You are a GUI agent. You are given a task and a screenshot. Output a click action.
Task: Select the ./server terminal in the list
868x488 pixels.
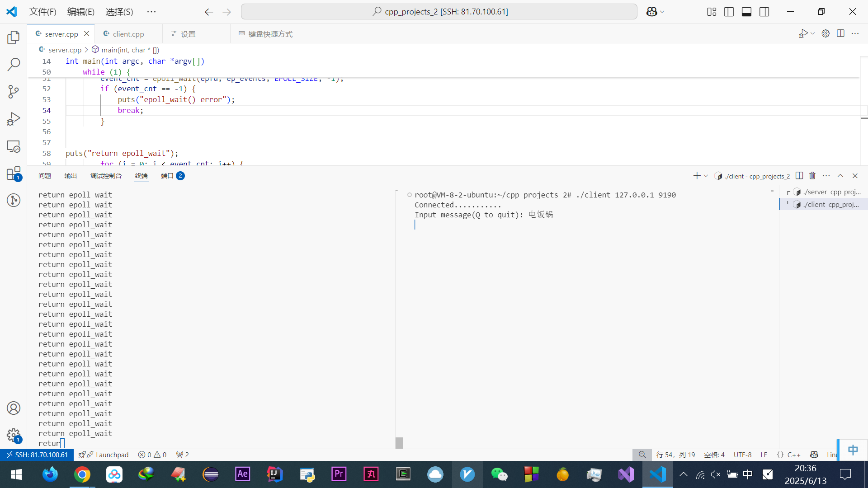click(827, 192)
